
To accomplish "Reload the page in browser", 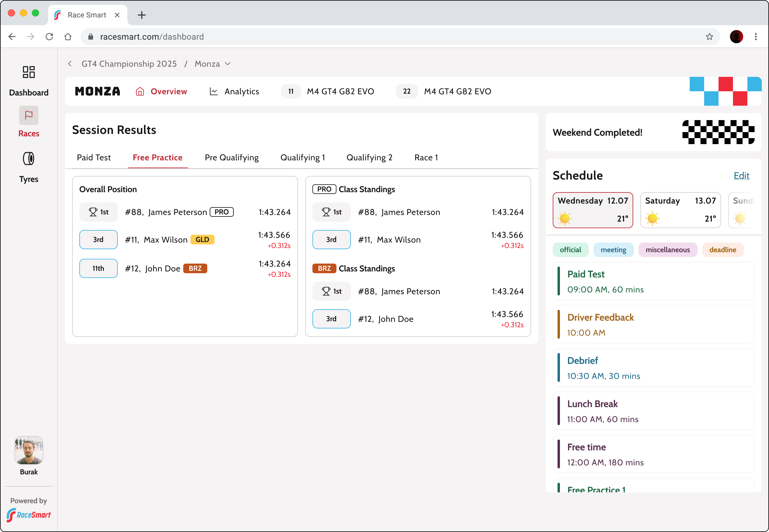I will click(49, 37).
